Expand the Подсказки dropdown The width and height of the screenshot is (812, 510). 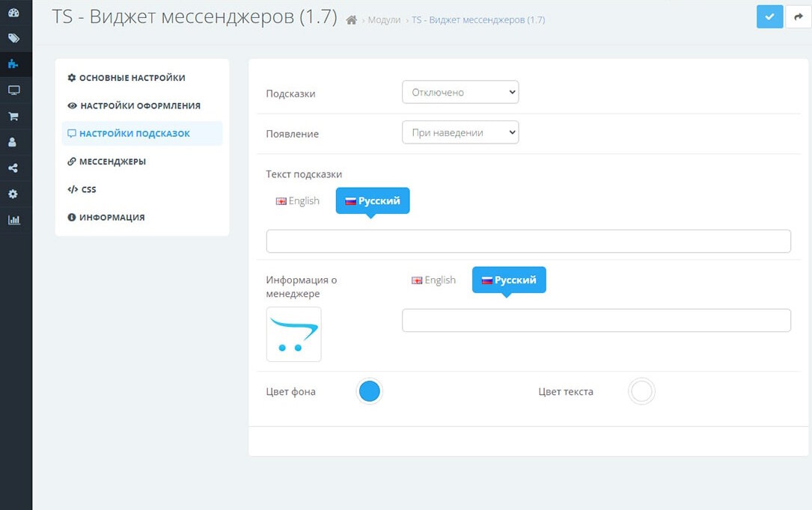[x=460, y=93]
